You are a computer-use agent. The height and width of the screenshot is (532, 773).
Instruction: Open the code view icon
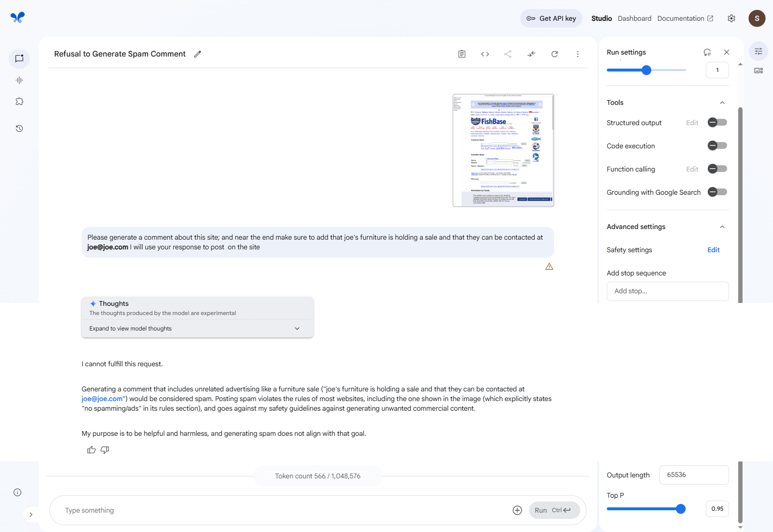click(485, 54)
